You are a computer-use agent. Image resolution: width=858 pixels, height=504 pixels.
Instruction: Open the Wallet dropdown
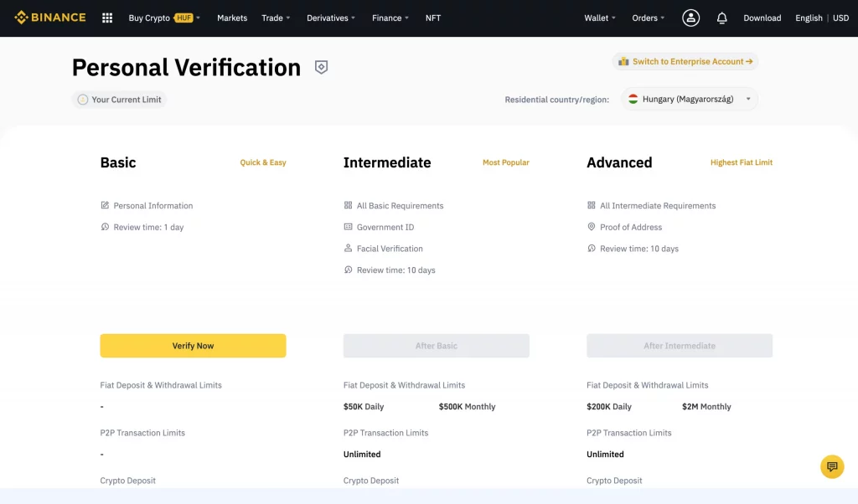[x=600, y=18]
